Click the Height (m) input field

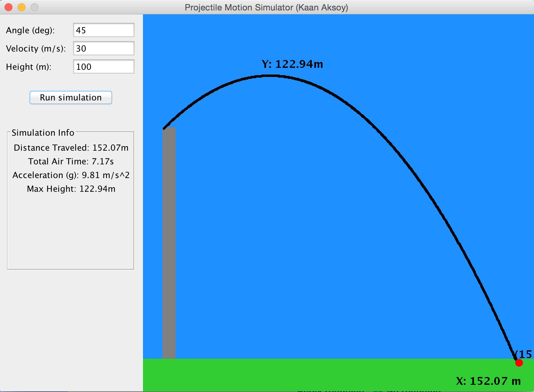(103, 67)
